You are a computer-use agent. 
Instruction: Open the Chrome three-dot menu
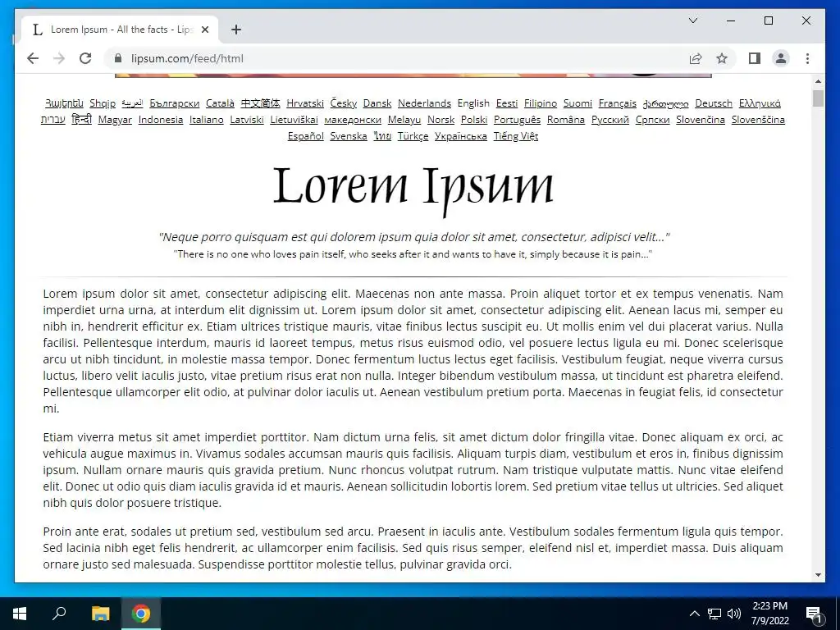(x=807, y=58)
